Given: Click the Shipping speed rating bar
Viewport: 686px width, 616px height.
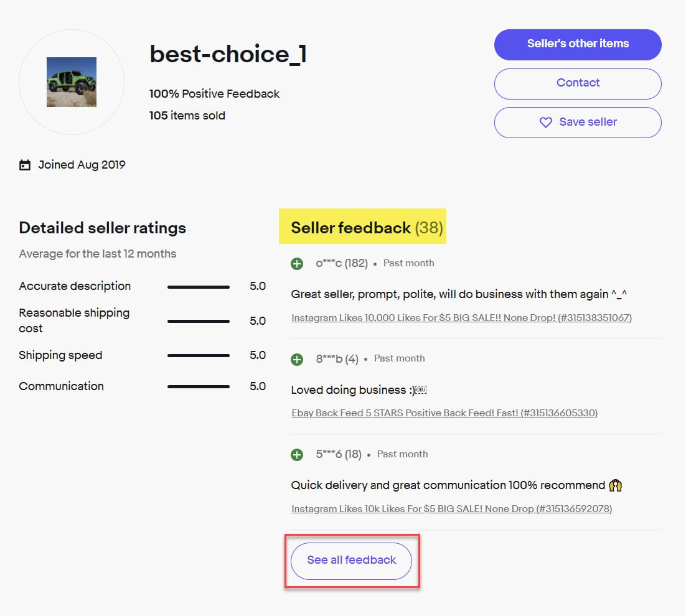Looking at the screenshot, I should (x=198, y=356).
